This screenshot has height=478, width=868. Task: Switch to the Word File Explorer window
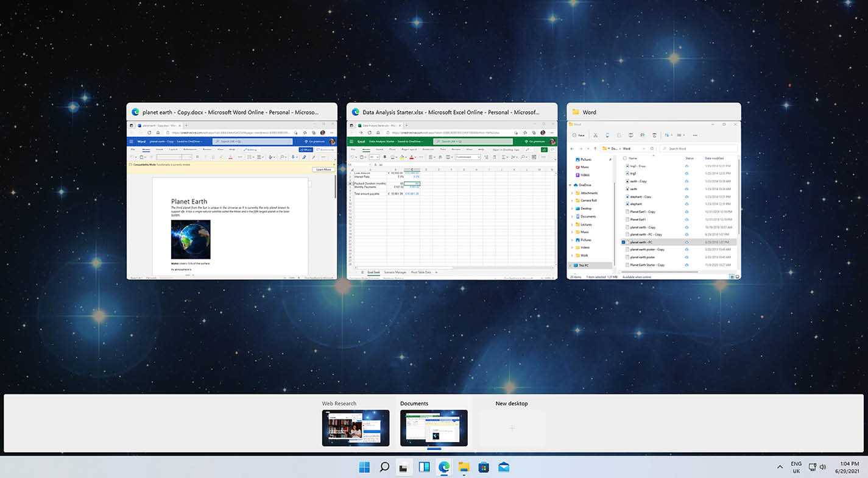click(654, 191)
